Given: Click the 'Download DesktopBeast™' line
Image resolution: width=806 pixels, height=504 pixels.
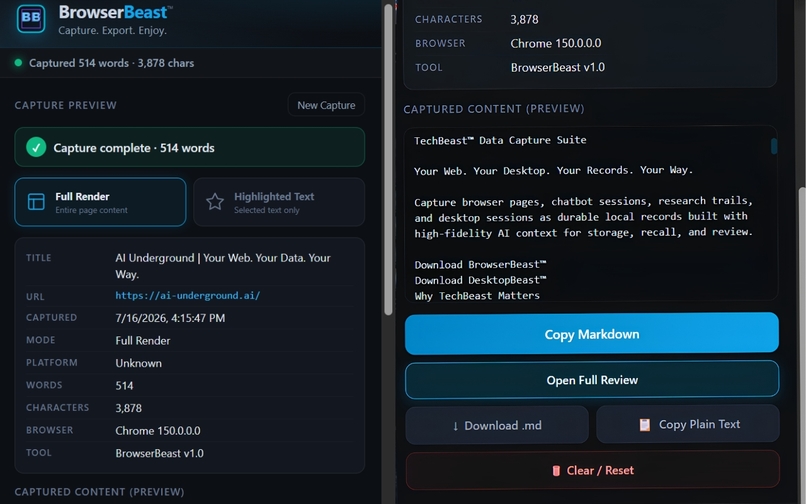Looking at the screenshot, I should 480,280.
